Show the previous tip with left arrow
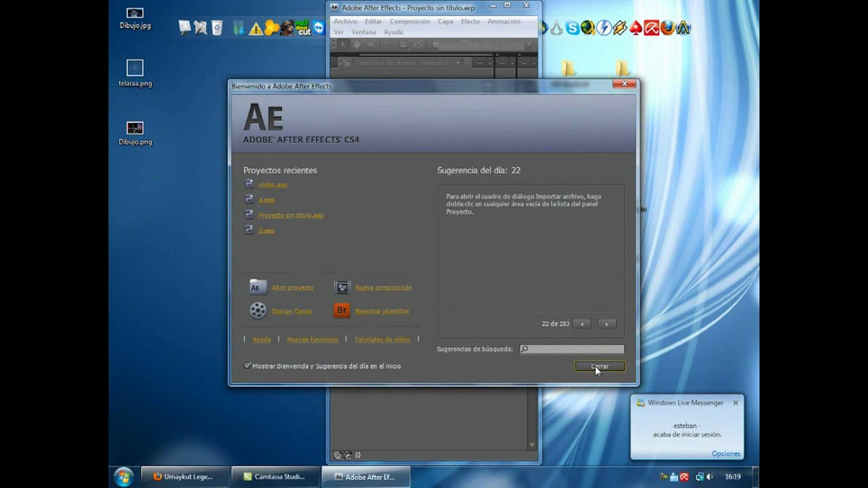The width and height of the screenshot is (868, 488). [x=582, y=324]
